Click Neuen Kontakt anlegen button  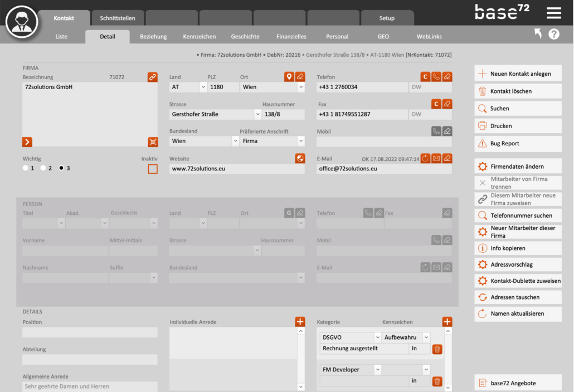(x=518, y=74)
